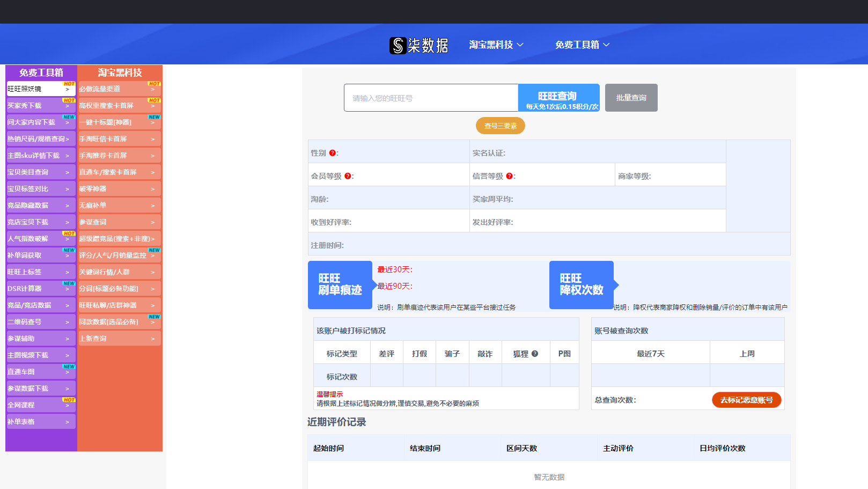Click the 柒数据 site logo
The image size is (868, 489).
pyautogui.click(x=419, y=45)
